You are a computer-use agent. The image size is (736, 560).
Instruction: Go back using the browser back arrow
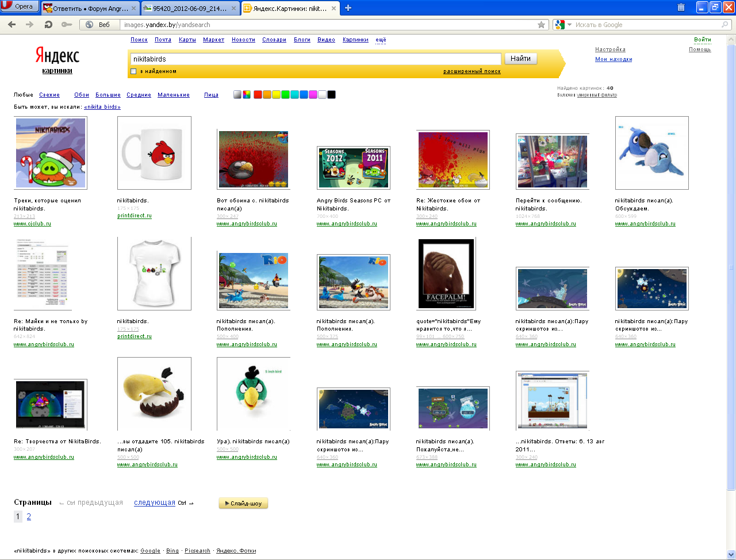tap(12, 25)
